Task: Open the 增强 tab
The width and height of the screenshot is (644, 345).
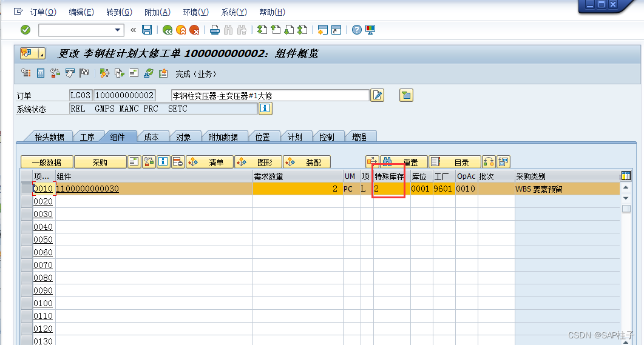Action: (x=359, y=137)
